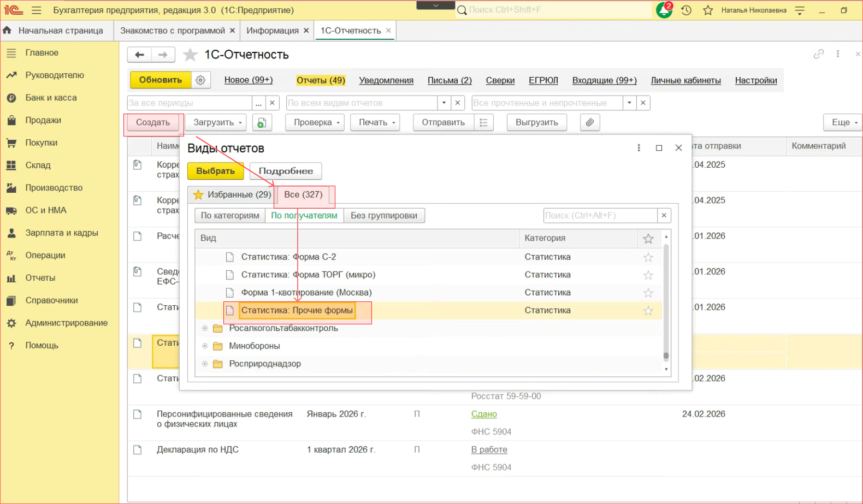The height and width of the screenshot is (504, 863).
Task: Open the history clock icon
Action: (687, 10)
